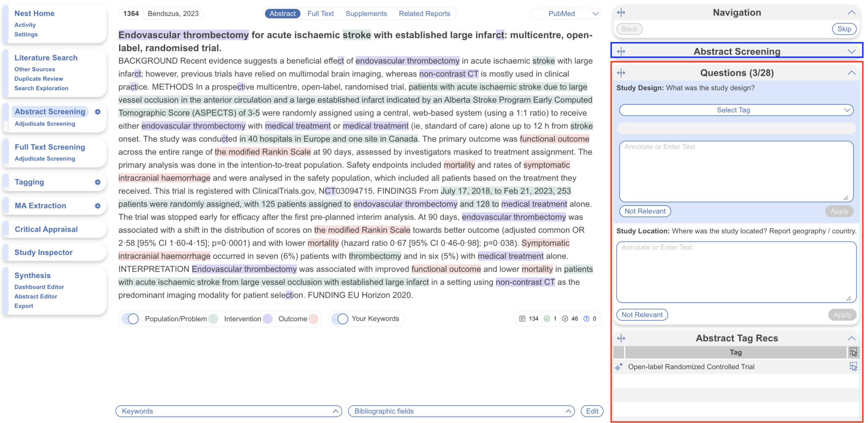Click the green checkmark inclusion counter
This screenshot has height=423, width=868.
pos(547,319)
